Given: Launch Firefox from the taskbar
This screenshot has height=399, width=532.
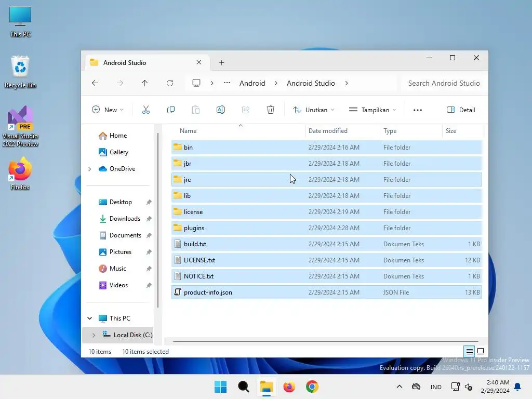Looking at the screenshot, I should (x=289, y=387).
